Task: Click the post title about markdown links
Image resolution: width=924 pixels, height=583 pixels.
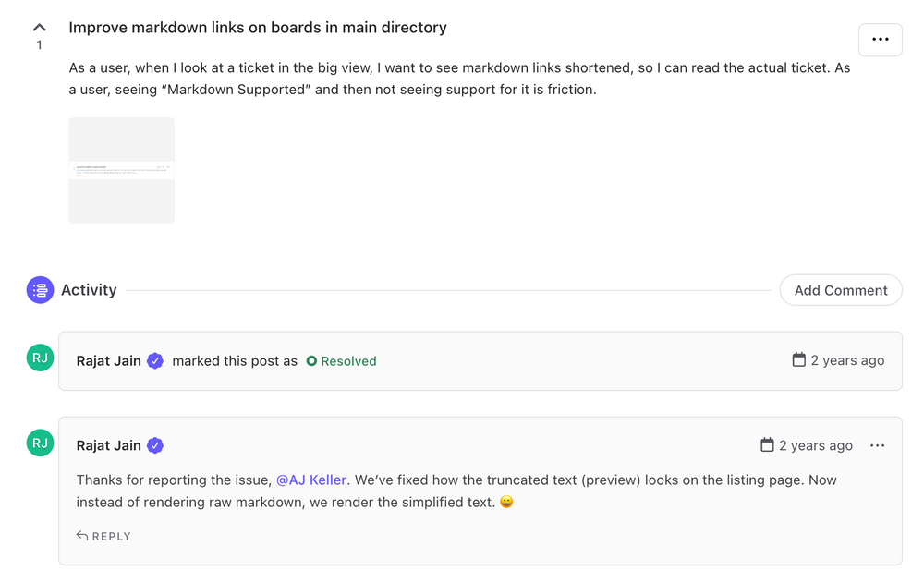Action: click(x=258, y=28)
